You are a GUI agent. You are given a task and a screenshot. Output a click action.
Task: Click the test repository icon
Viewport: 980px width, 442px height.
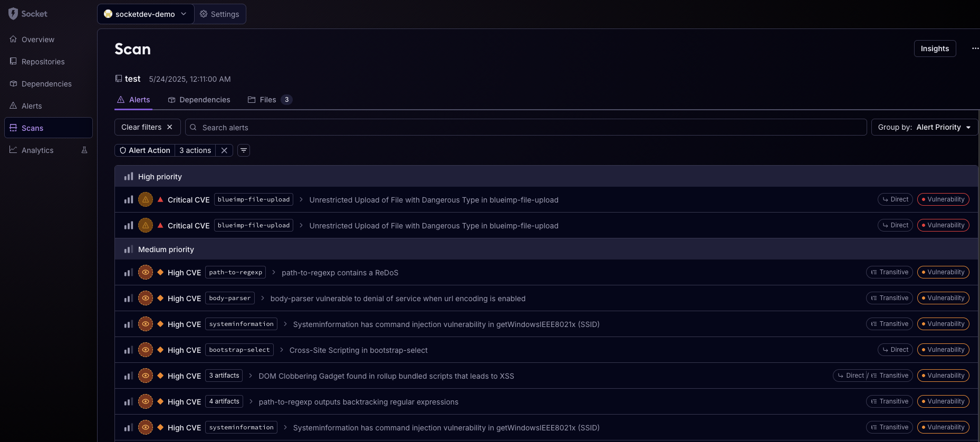click(x=119, y=79)
